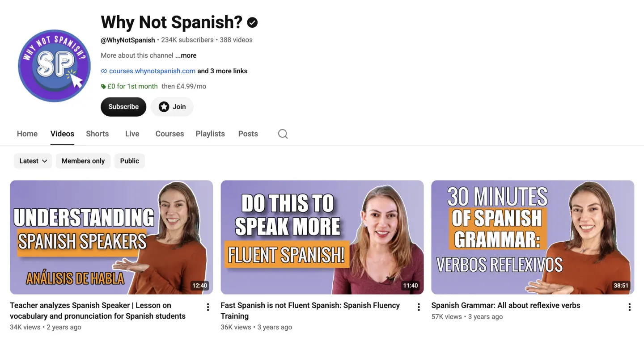Switch to the Home tab
Viewport: 644px width, 341px height.
click(27, 134)
